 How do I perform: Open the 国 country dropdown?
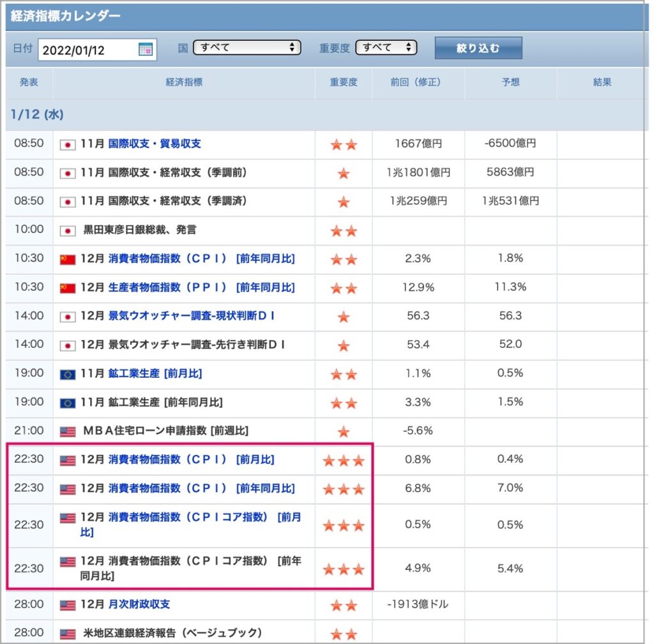[247, 47]
